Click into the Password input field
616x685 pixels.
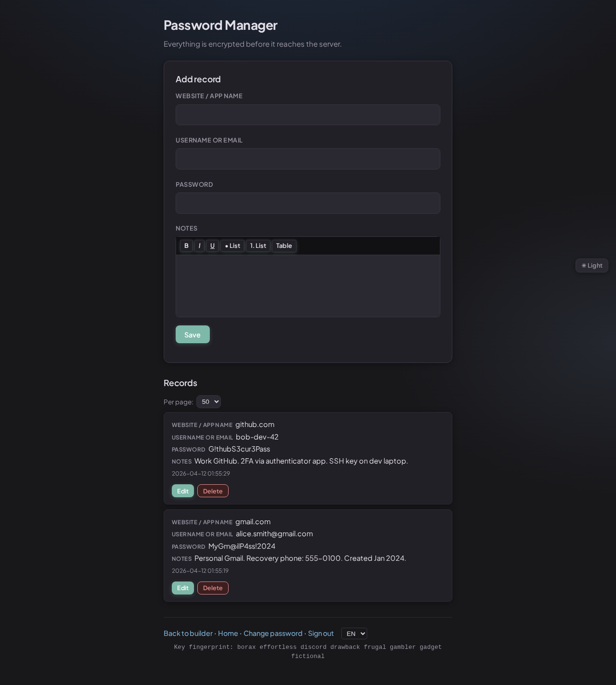308,203
